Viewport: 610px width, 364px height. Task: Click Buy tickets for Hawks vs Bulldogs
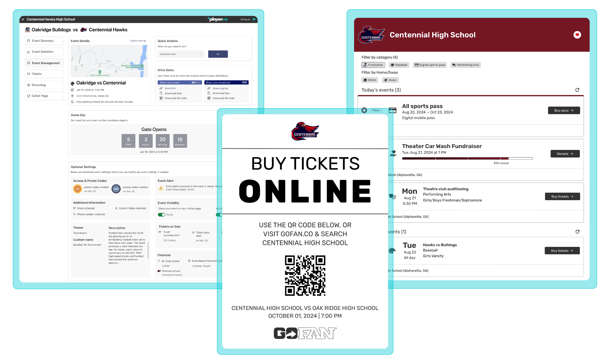(562, 250)
